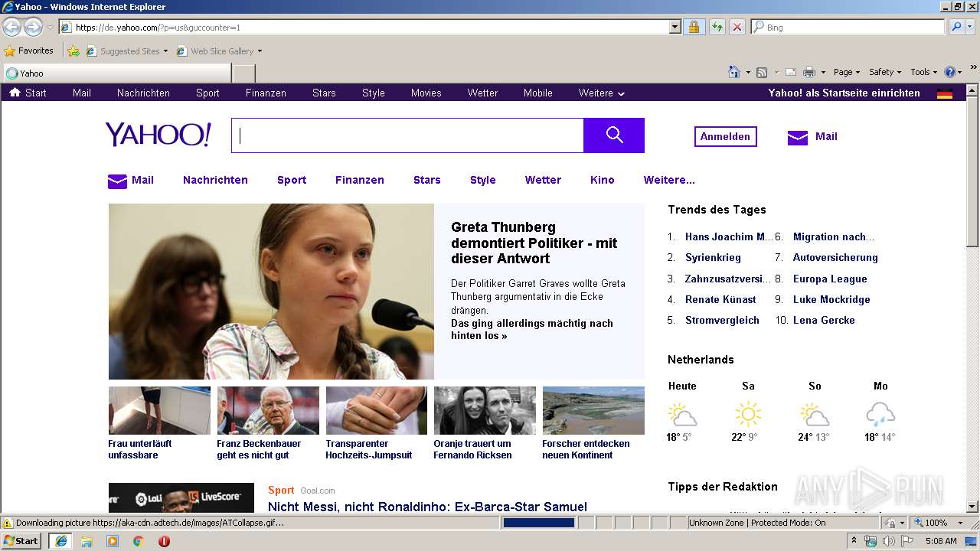The height and width of the screenshot is (551, 980).
Task: Open a new blank tab
Action: (244, 73)
